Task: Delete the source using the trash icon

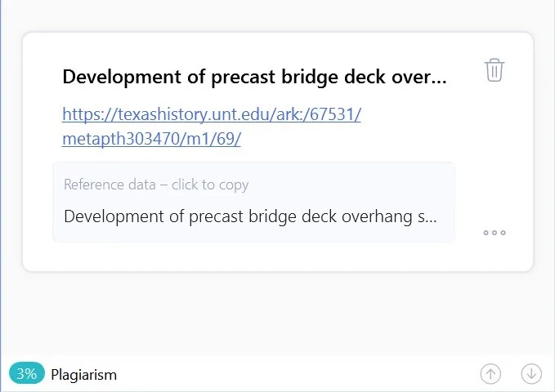Action: [x=495, y=70]
